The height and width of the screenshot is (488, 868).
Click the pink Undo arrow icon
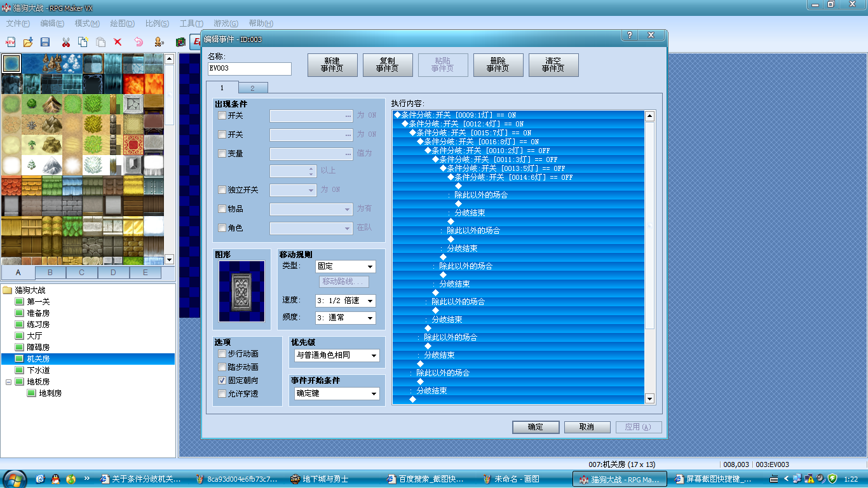tap(139, 42)
